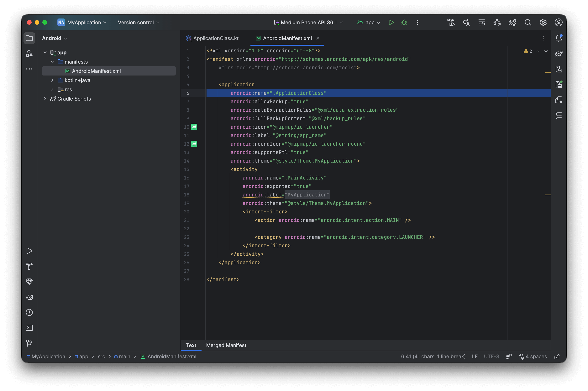Toggle the file read-only lock icon
The image size is (588, 391).
(x=557, y=357)
